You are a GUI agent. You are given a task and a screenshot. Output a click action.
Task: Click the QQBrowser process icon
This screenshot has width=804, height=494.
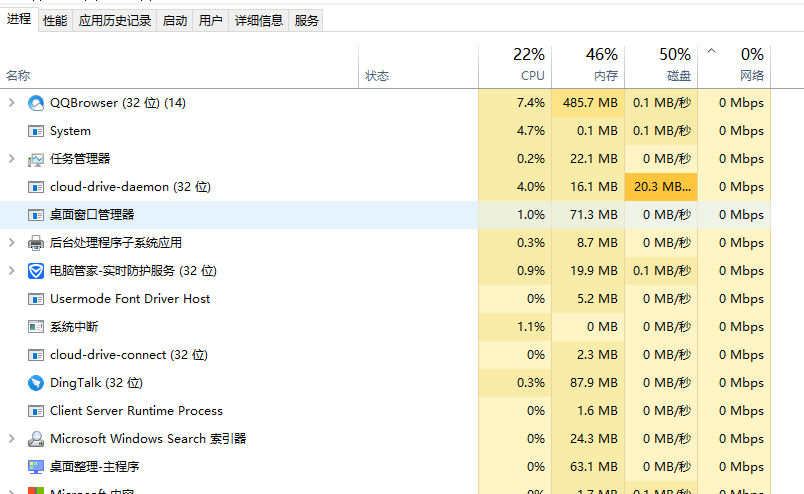[36, 103]
